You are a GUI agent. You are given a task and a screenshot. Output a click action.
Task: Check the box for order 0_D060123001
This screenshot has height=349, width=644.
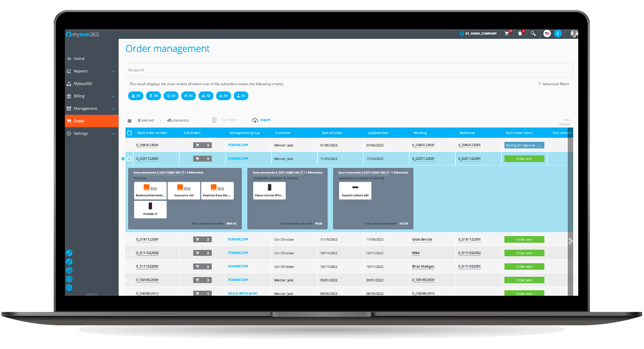coord(130,145)
